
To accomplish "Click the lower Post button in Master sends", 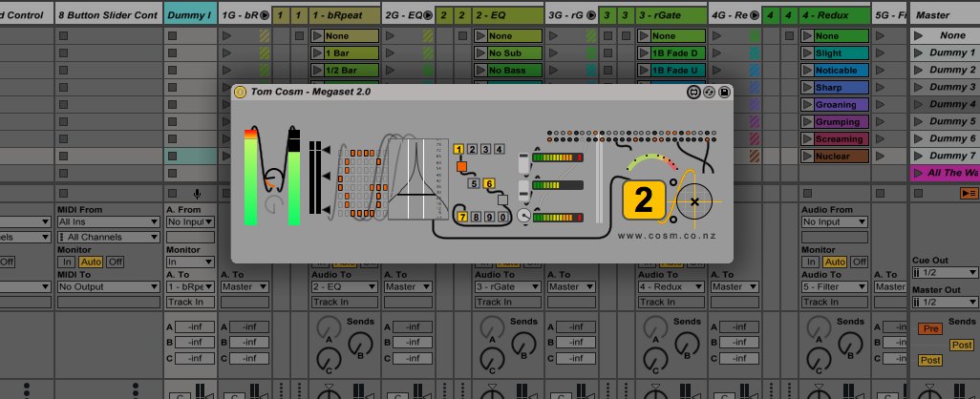I will point(930,360).
